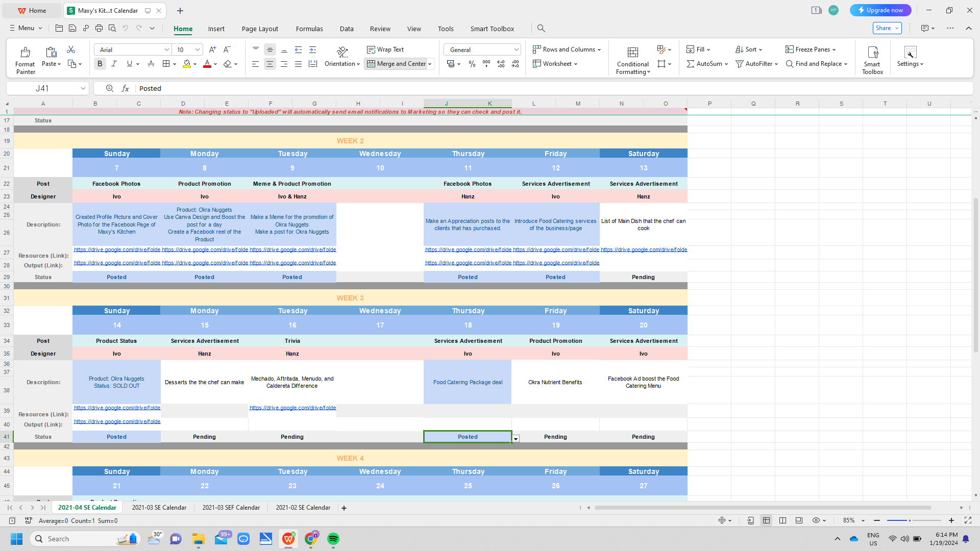The image size is (980, 551).
Task: Click the Share button
Action: 887,28
